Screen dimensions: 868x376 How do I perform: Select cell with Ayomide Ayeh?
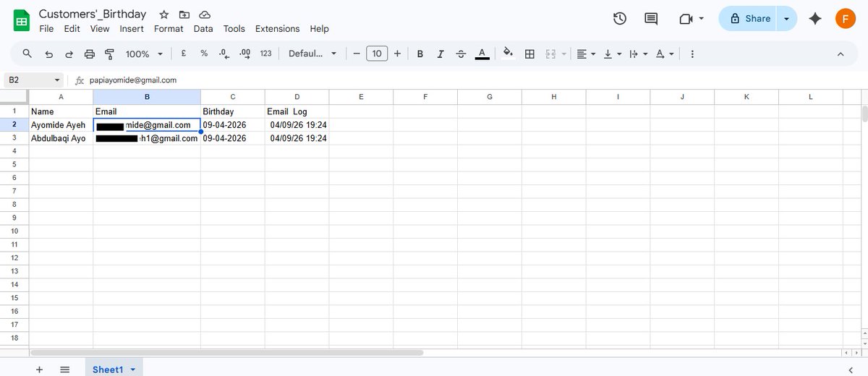point(61,125)
